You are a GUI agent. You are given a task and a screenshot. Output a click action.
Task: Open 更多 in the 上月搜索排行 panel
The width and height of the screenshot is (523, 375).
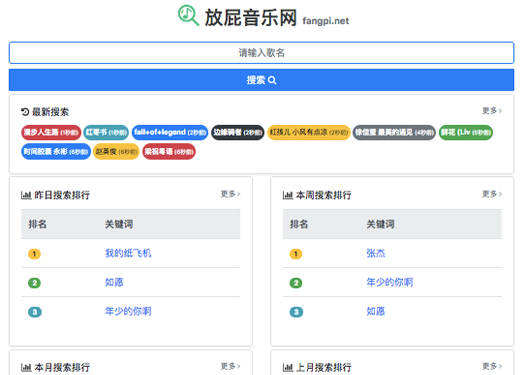tap(492, 366)
